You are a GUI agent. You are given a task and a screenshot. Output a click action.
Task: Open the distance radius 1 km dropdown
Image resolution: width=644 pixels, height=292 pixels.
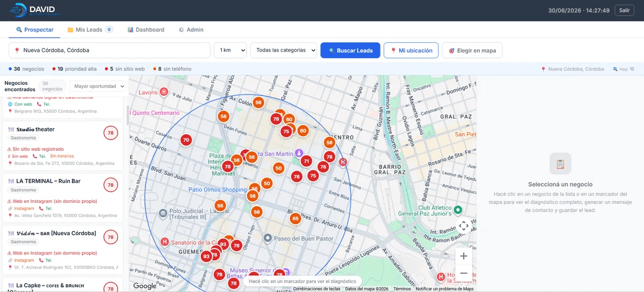[x=230, y=50]
